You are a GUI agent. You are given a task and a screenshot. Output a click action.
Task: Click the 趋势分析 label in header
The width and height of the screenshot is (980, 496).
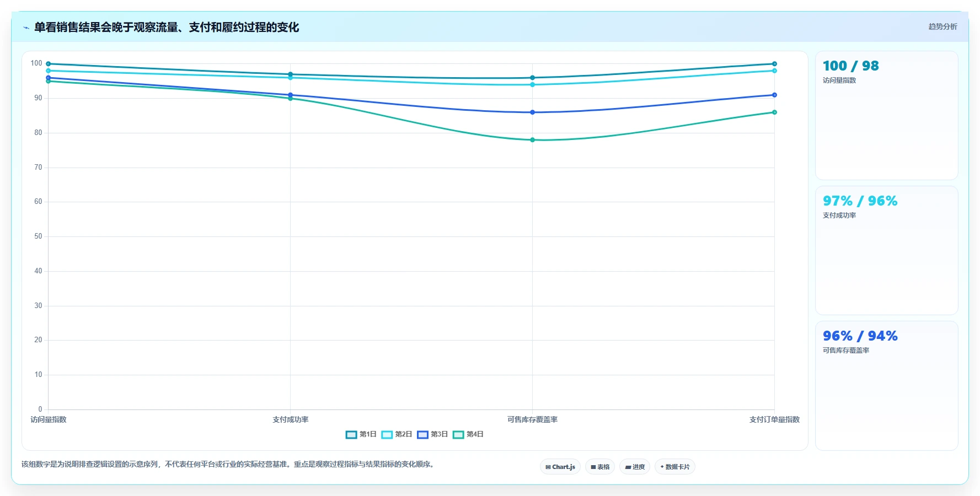(x=942, y=26)
